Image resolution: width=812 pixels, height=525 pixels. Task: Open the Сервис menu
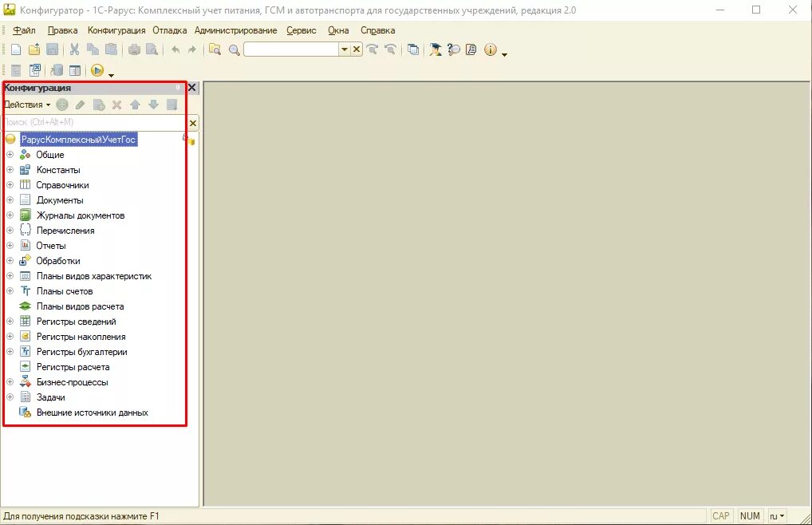(302, 30)
